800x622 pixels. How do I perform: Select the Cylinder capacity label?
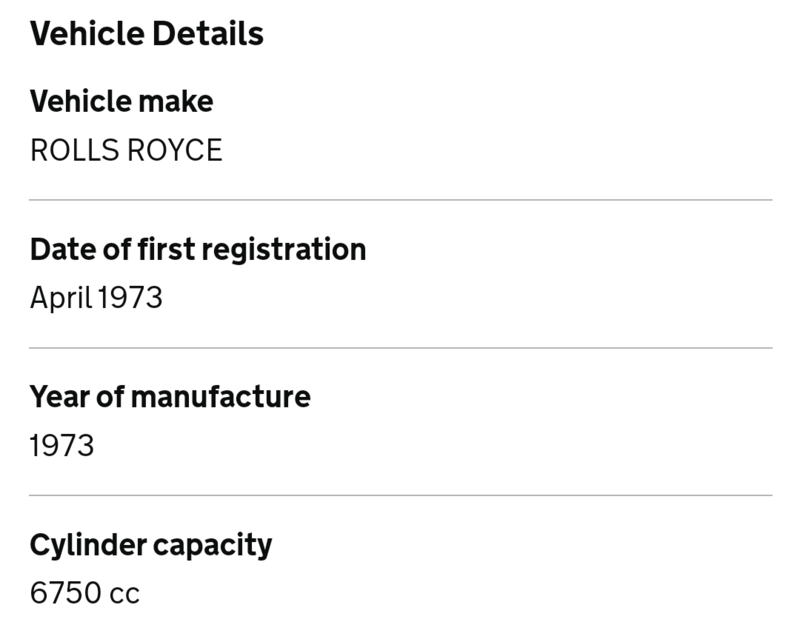point(151,545)
